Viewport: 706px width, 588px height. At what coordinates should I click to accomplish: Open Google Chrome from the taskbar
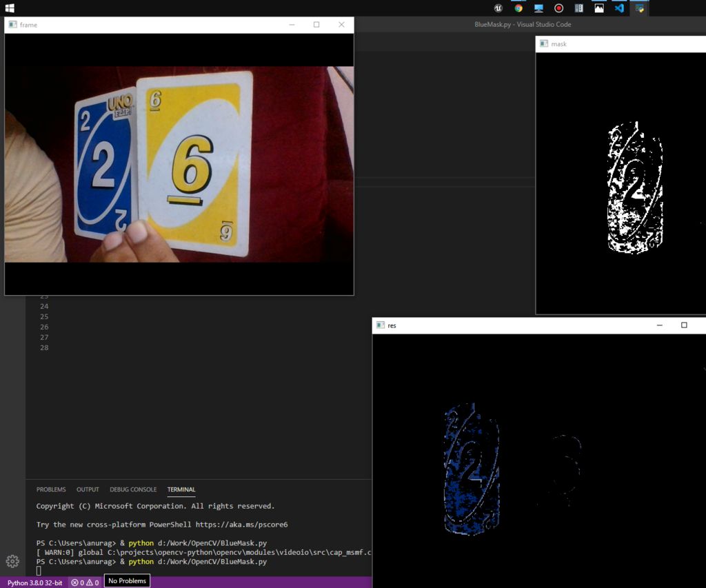coord(518,8)
